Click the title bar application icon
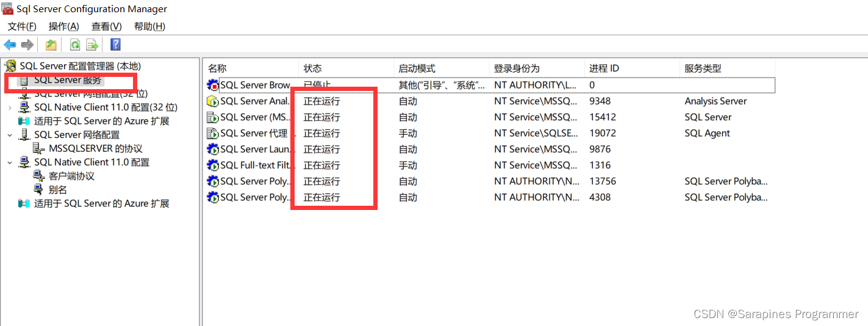The height and width of the screenshot is (326, 868). pyautogui.click(x=7, y=9)
